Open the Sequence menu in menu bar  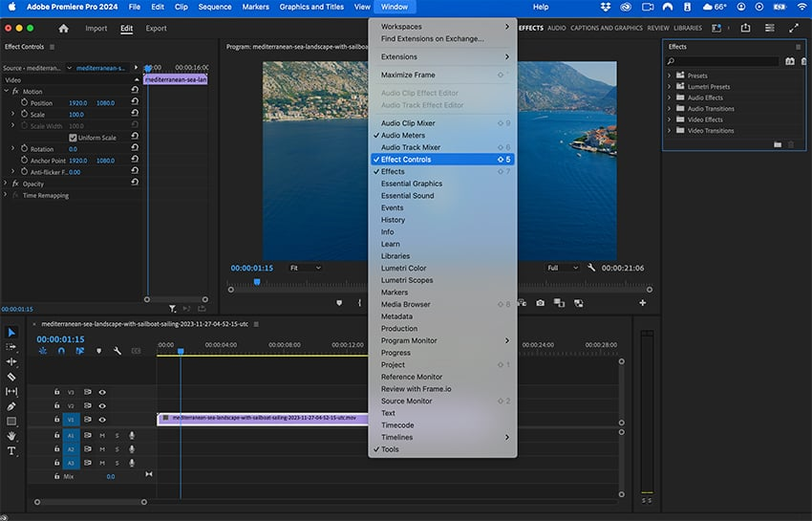click(215, 7)
